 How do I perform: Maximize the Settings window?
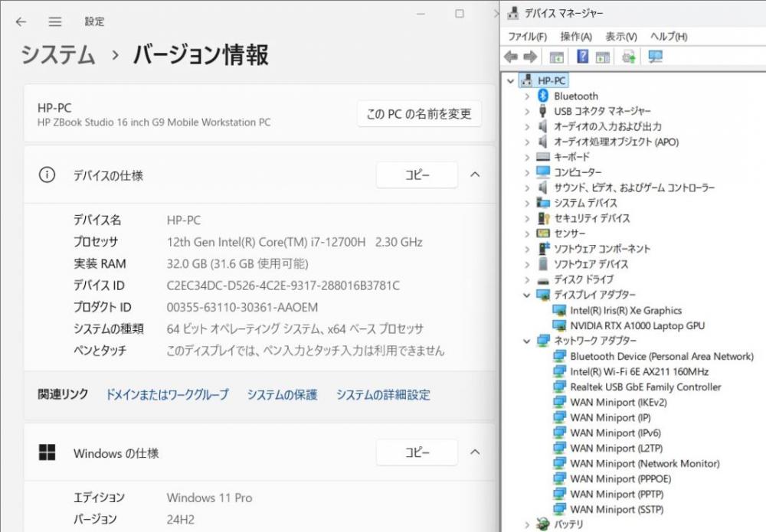(459, 14)
